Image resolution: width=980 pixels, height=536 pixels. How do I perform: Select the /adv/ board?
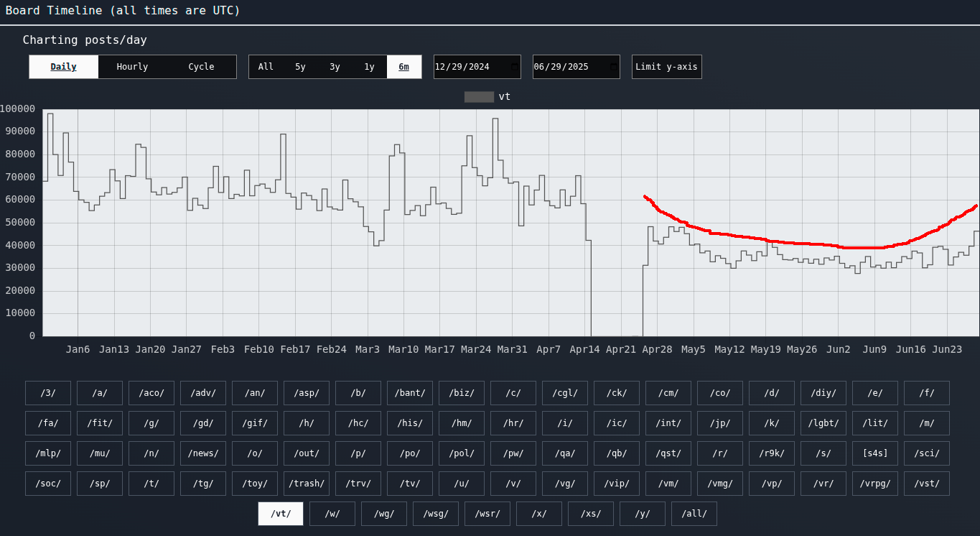pyautogui.click(x=203, y=393)
